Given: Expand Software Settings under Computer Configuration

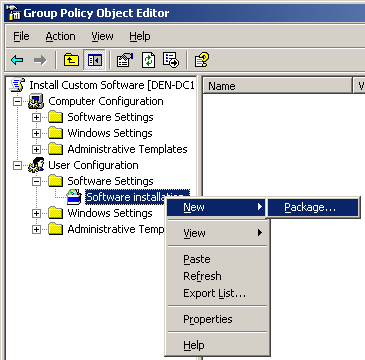Looking at the screenshot, I should pos(36,117).
